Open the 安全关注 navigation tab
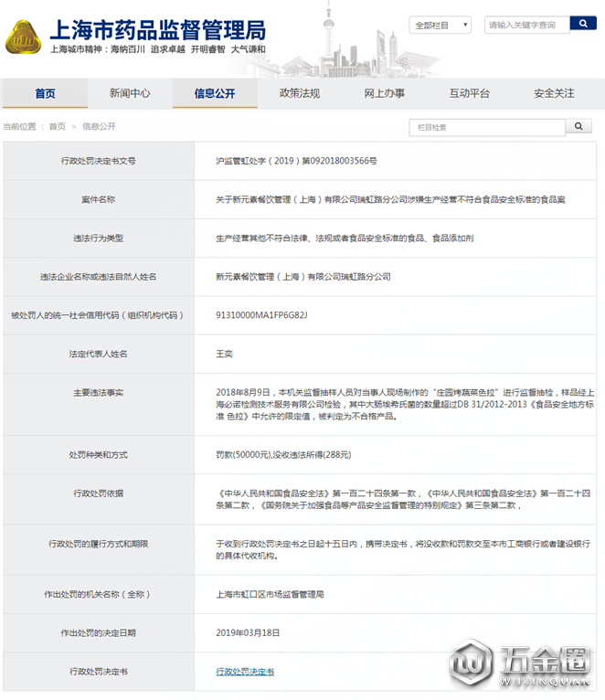 pyautogui.click(x=554, y=93)
